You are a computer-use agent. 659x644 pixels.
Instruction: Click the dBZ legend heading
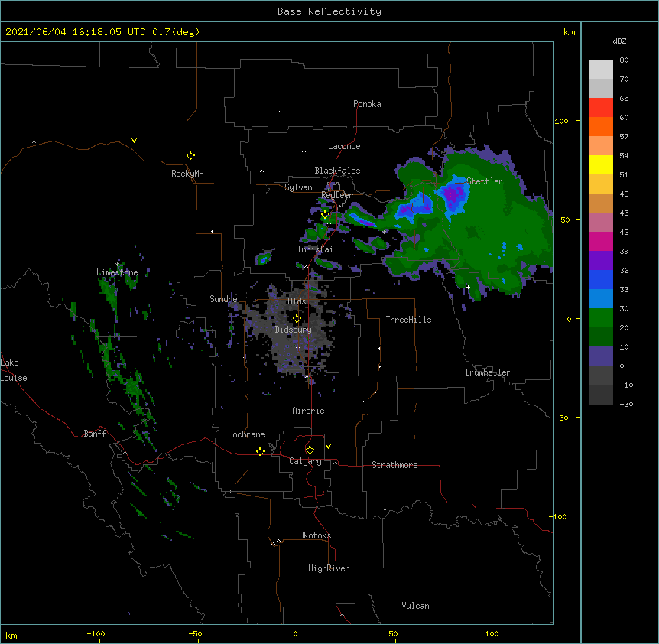click(x=619, y=41)
